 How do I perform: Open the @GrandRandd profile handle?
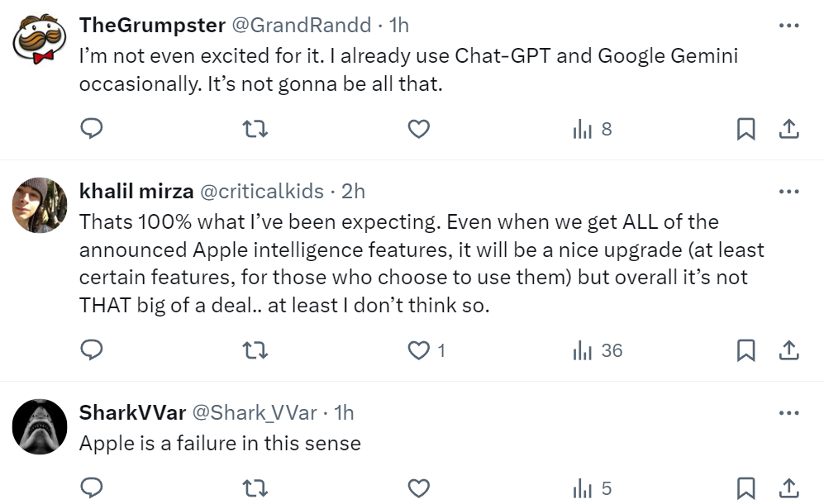tap(300, 26)
